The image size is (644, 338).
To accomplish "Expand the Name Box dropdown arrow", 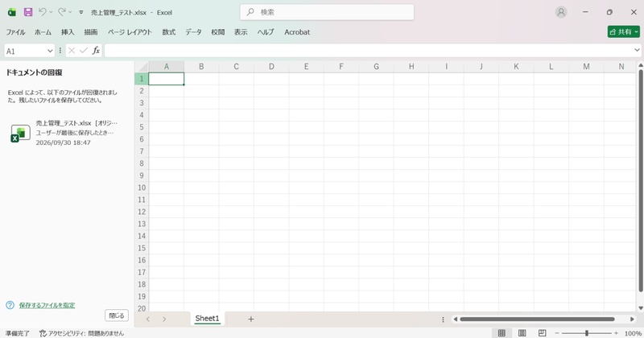I will pos(50,51).
